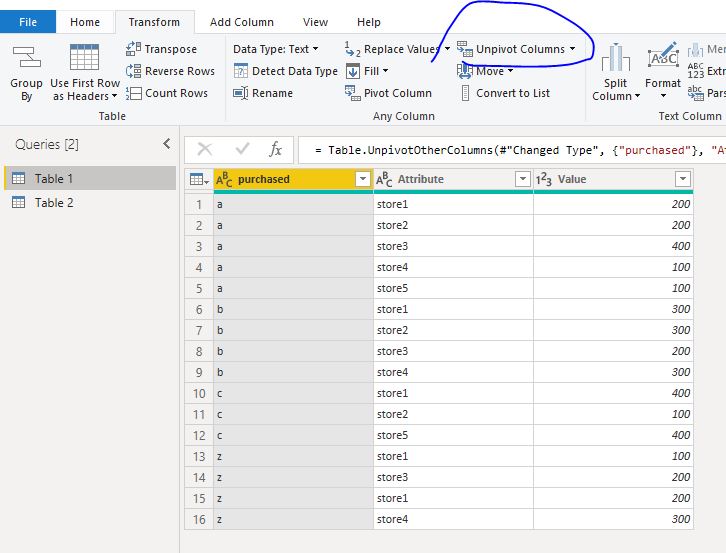Click Use First Row as Headers icon
The image size is (726, 553).
click(84, 57)
